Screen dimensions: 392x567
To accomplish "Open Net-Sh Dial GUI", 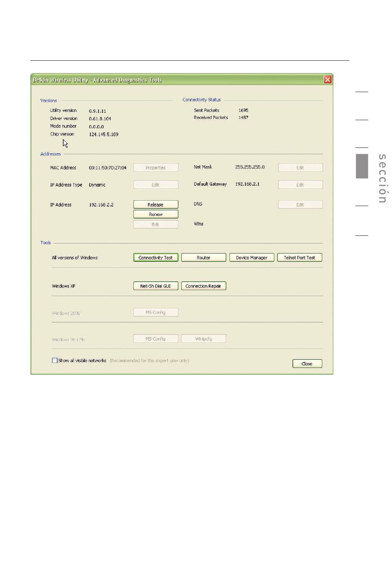I will point(156,286).
